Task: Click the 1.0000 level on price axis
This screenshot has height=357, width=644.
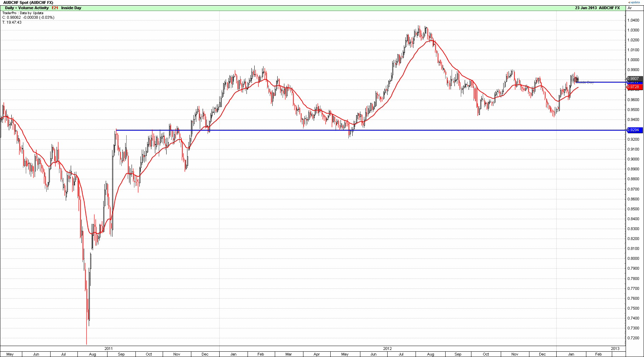Action: point(633,60)
